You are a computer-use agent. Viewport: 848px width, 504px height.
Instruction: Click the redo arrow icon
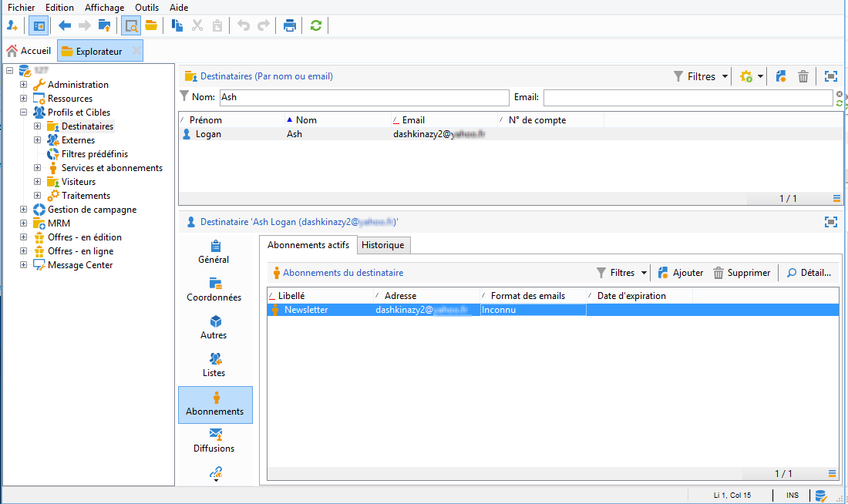coord(264,25)
